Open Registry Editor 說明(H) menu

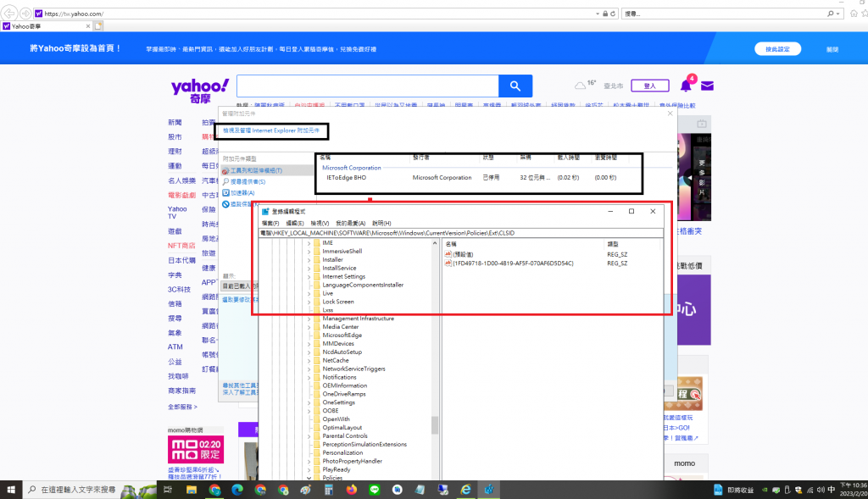[x=381, y=223]
